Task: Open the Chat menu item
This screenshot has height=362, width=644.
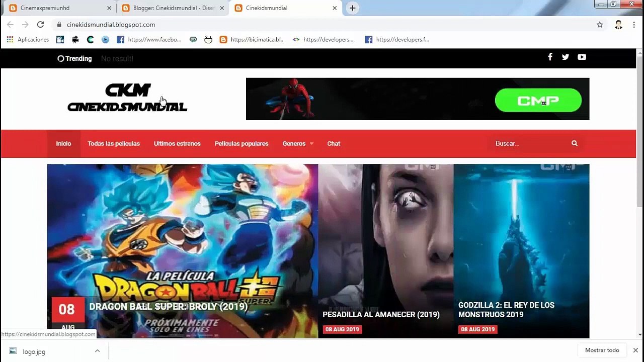Action: click(x=334, y=143)
